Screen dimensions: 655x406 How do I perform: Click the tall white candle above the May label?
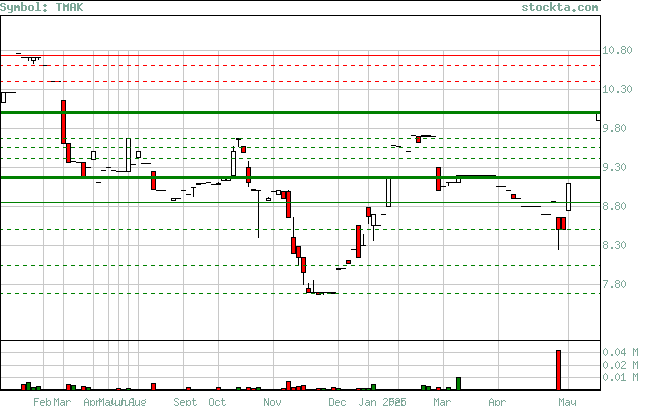click(569, 197)
